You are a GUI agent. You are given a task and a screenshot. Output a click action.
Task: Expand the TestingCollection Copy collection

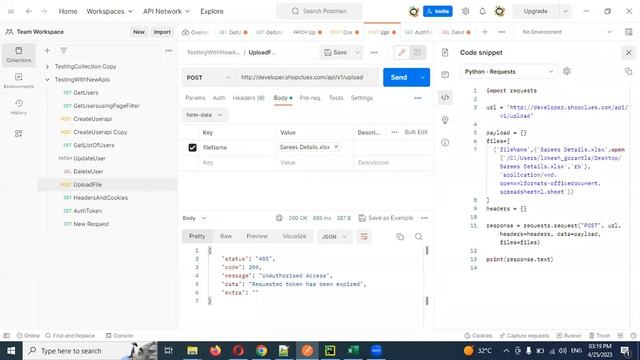click(x=47, y=66)
